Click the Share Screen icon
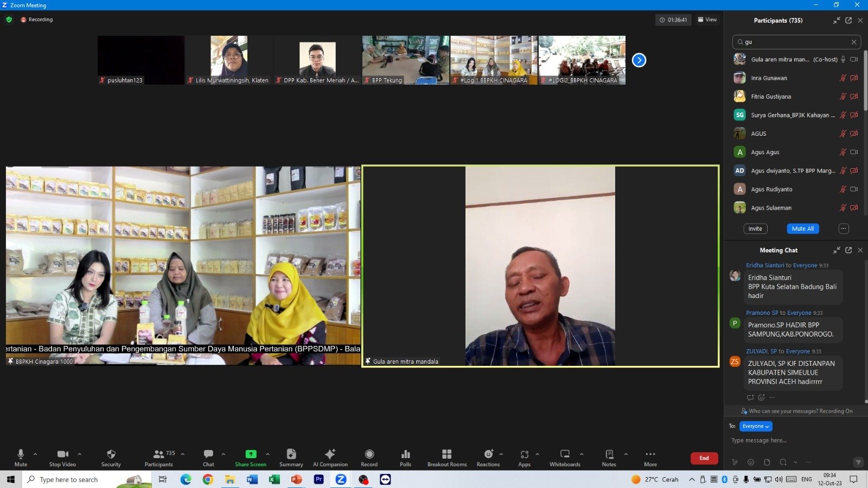The width and height of the screenshot is (868, 488). pos(251,454)
